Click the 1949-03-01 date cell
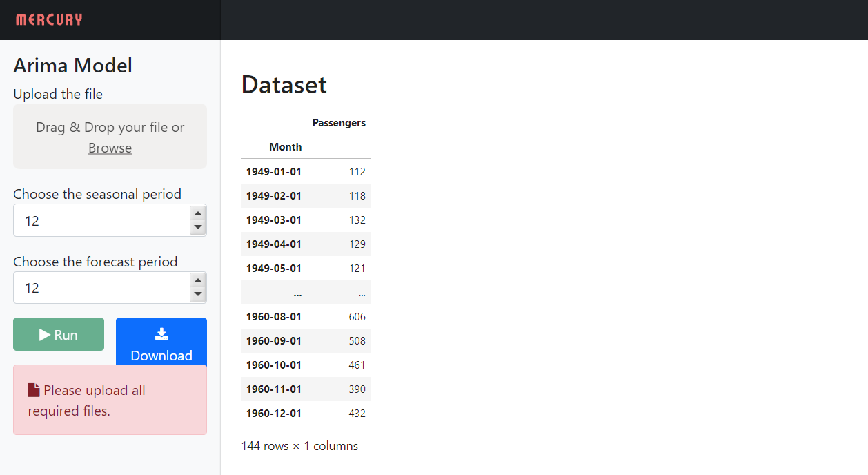 point(274,220)
